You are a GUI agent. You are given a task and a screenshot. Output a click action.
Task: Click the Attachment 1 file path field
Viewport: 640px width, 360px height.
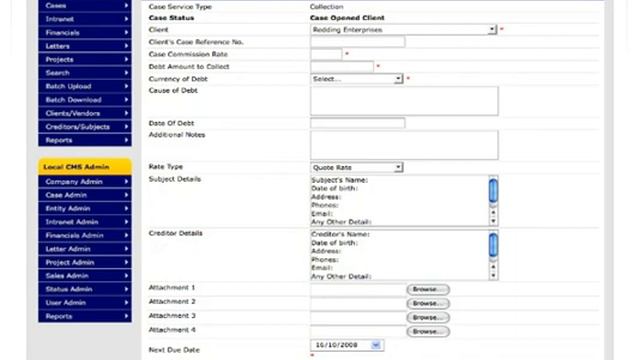(x=358, y=289)
